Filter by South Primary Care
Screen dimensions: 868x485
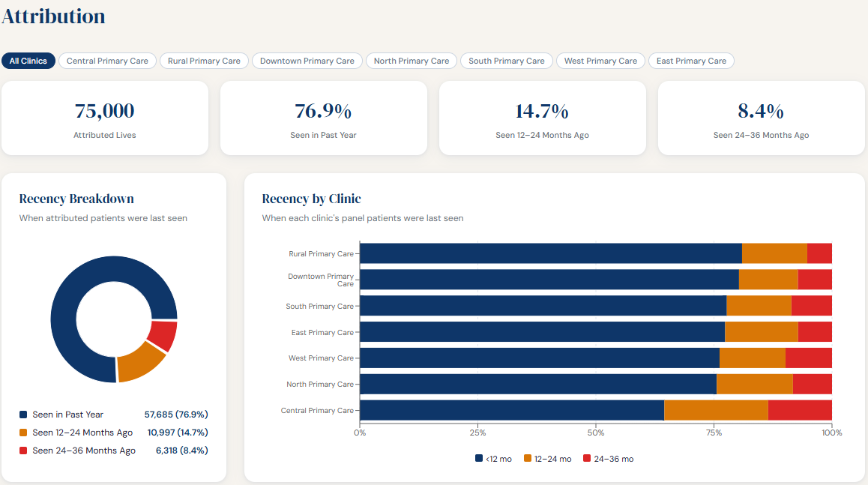506,61
